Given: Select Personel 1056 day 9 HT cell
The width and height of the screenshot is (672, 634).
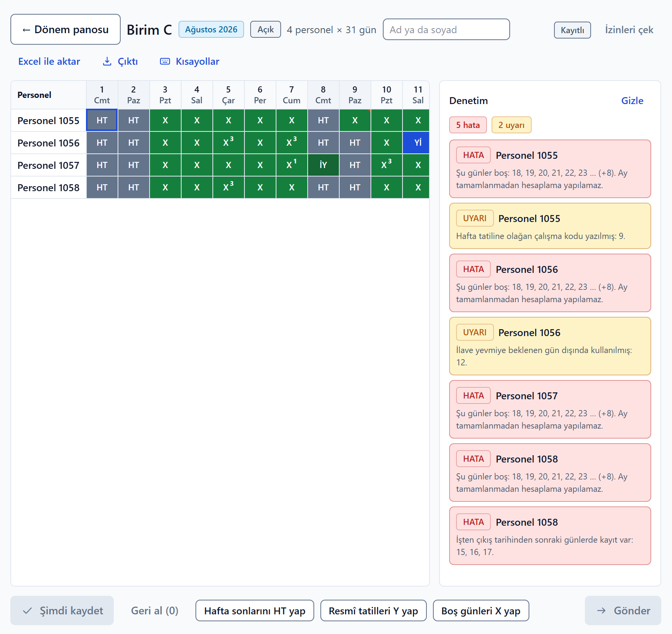Looking at the screenshot, I should (x=355, y=143).
